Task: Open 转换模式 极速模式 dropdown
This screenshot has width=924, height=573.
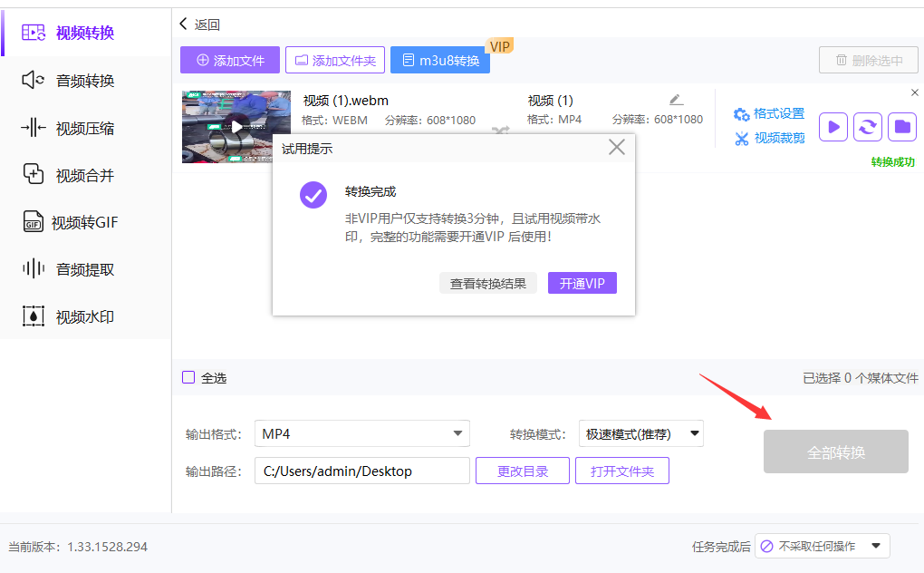Action: 641,433
